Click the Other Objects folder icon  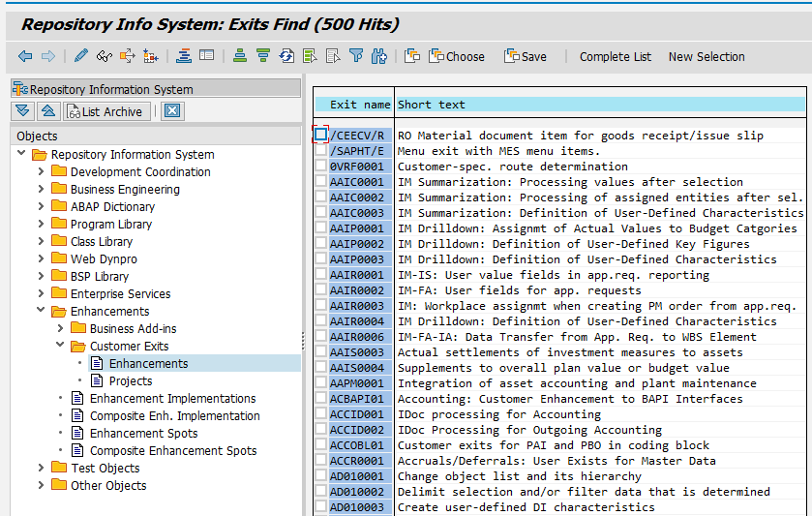(x=59, y=484)
